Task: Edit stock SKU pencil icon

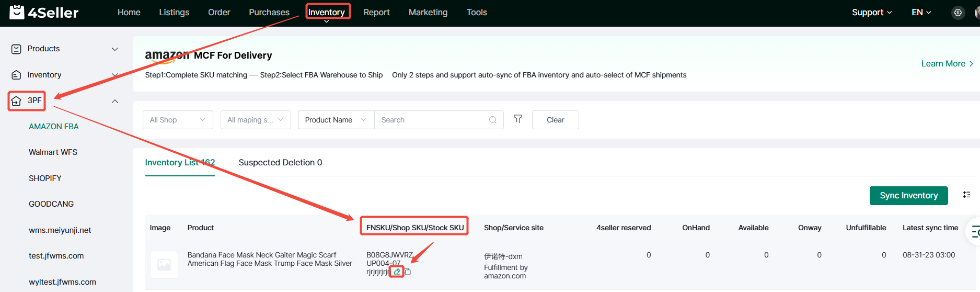Action: point(397,272)
